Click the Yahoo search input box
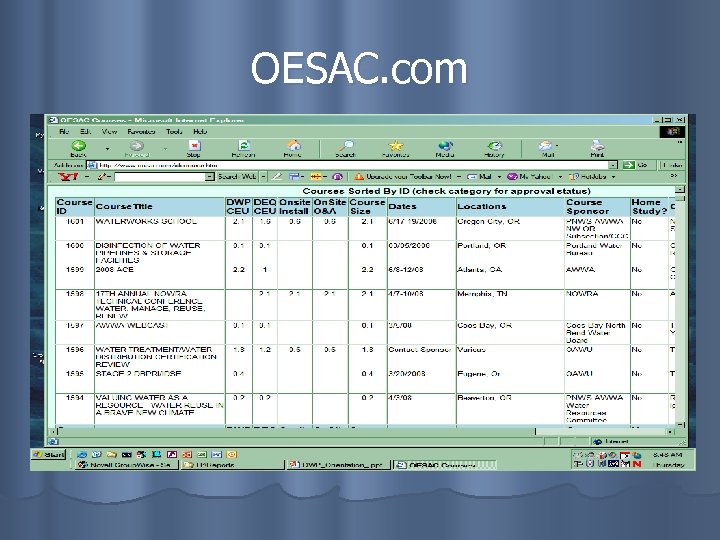 [x=160, y=177]
